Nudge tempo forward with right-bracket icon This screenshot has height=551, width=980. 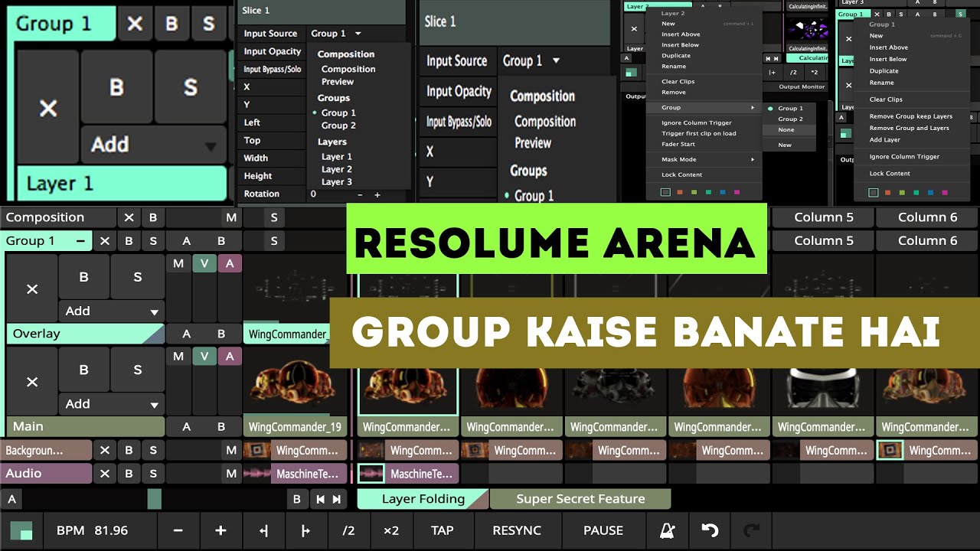[x=305, y=530]
